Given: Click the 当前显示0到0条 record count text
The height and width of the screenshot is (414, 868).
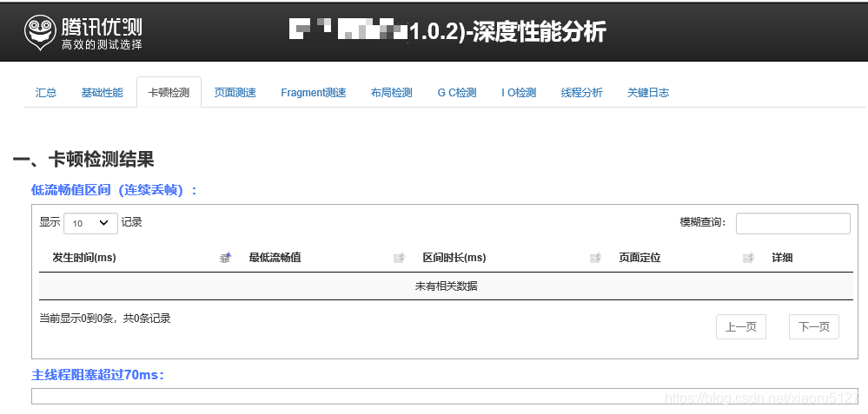Looking at the screenshot, I should pos(105,319).
